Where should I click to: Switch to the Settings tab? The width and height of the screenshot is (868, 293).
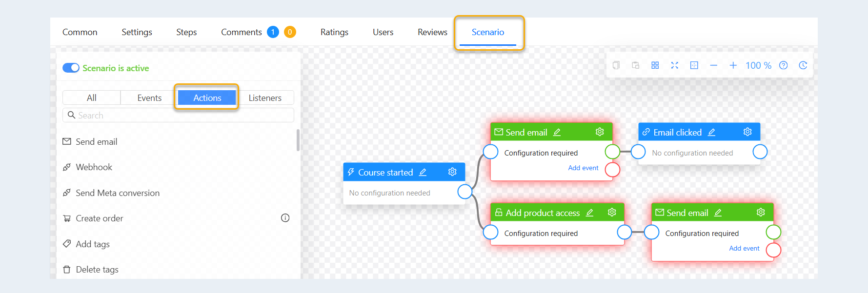pyautogui.click(x=137, y=32)
